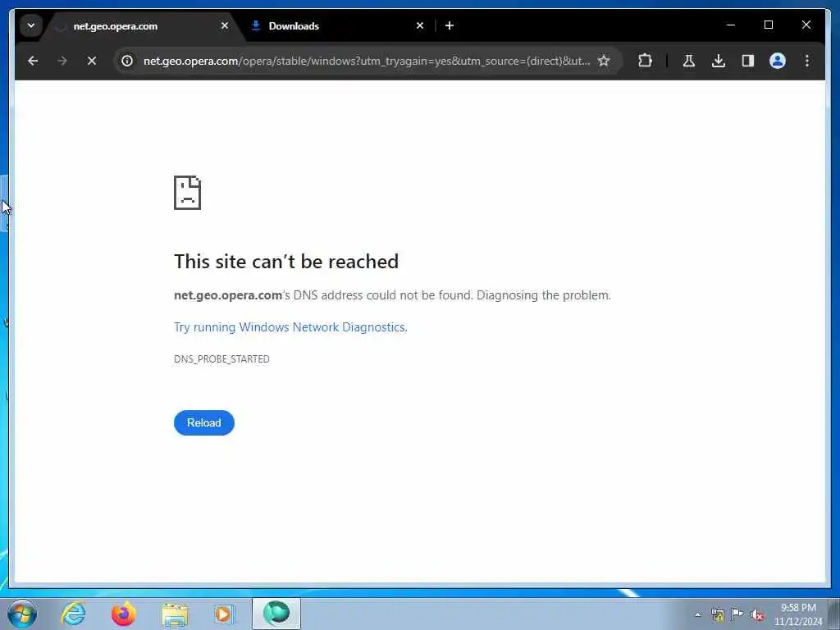Bookmark this page with star icon
840x630 pixels.
point(604,61)
